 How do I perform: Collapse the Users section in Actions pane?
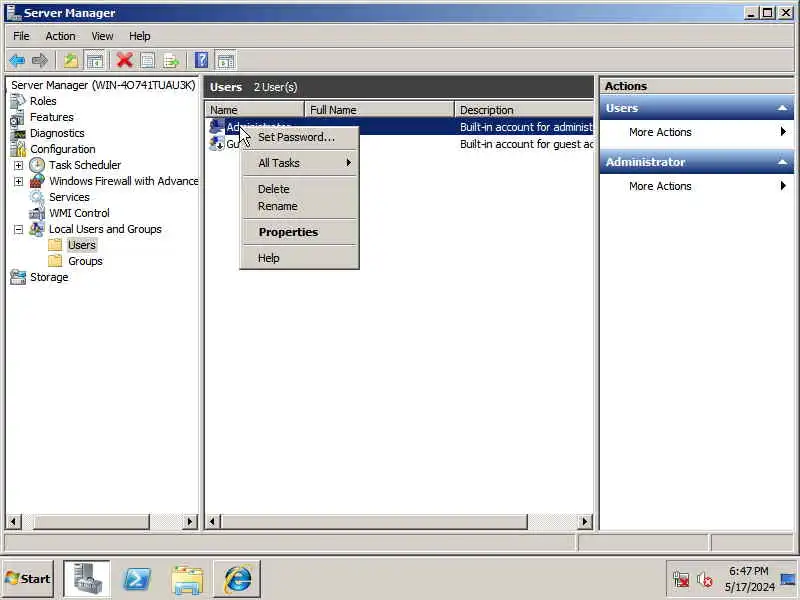click(782, 108)
